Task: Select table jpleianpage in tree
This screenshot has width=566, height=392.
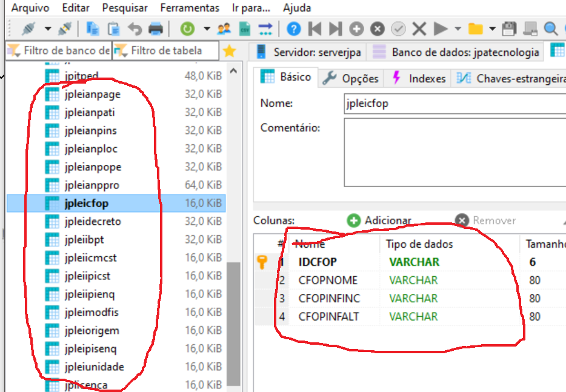Action: click(92, 95)
